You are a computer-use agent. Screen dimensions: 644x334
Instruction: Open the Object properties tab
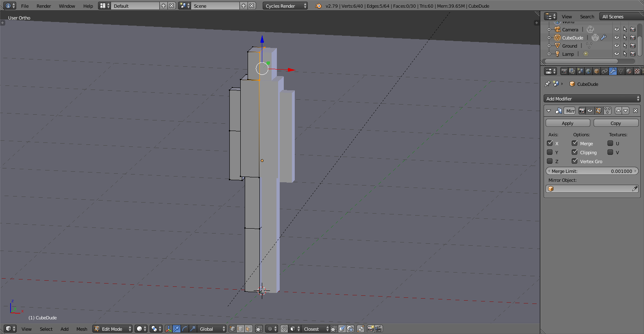click(596, 71)
